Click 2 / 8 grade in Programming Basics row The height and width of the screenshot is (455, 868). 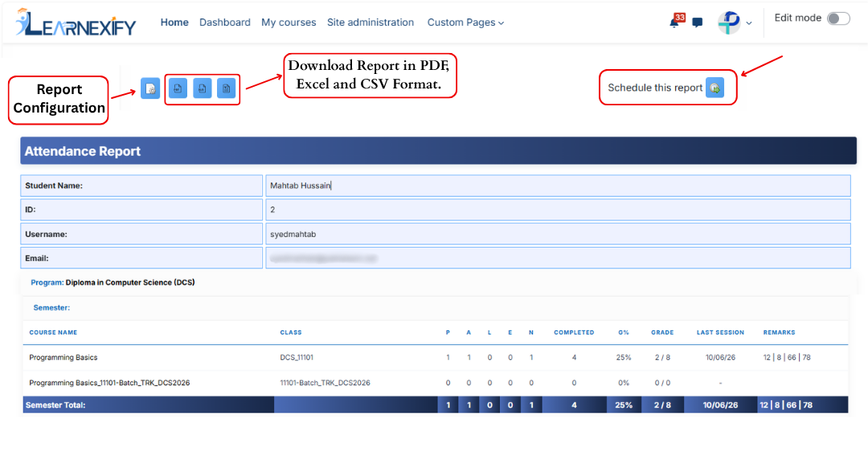[x=662, y=358]
